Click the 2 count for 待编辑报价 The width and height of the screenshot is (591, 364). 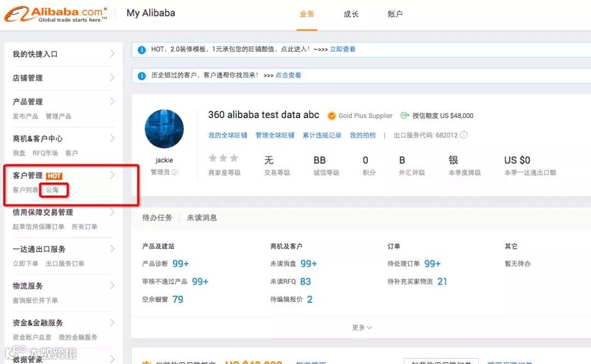(x=309, y=300)
